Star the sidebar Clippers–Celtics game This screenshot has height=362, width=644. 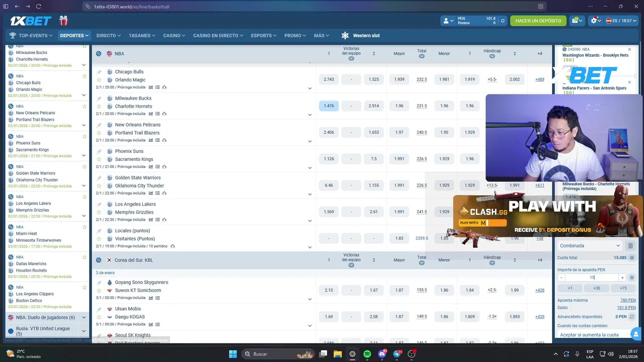tap(85, 288)
